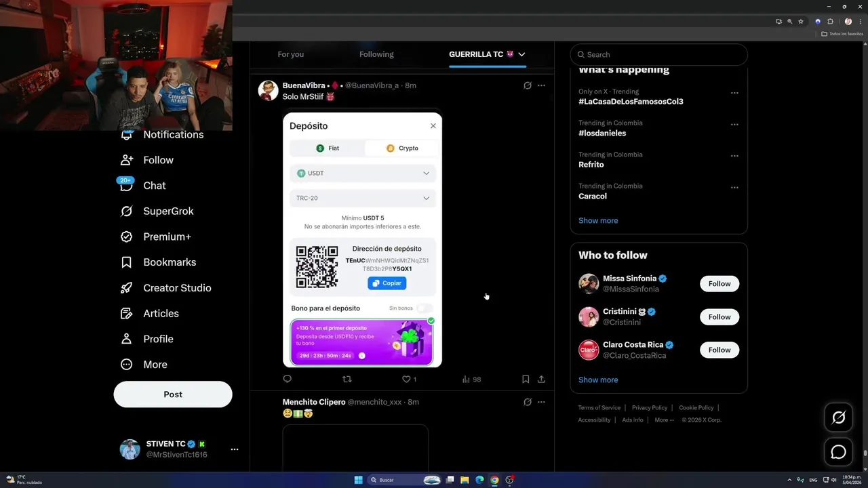Open the More sidebar menu
The image size is (868, 488).
(144, 365)
